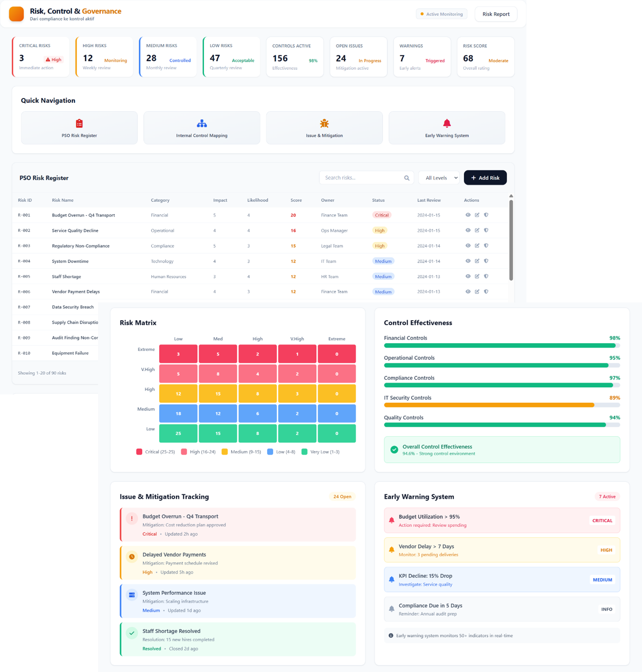Edit risk R-001 with pencil icon

tap(477, 215)
